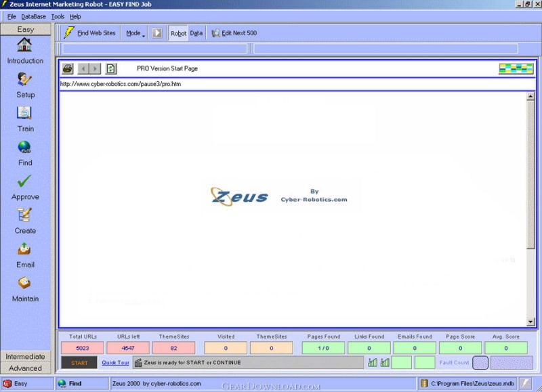542x392 pixels.
Task: Click the Avg. Score value field
Action: [x=506, y=348]
